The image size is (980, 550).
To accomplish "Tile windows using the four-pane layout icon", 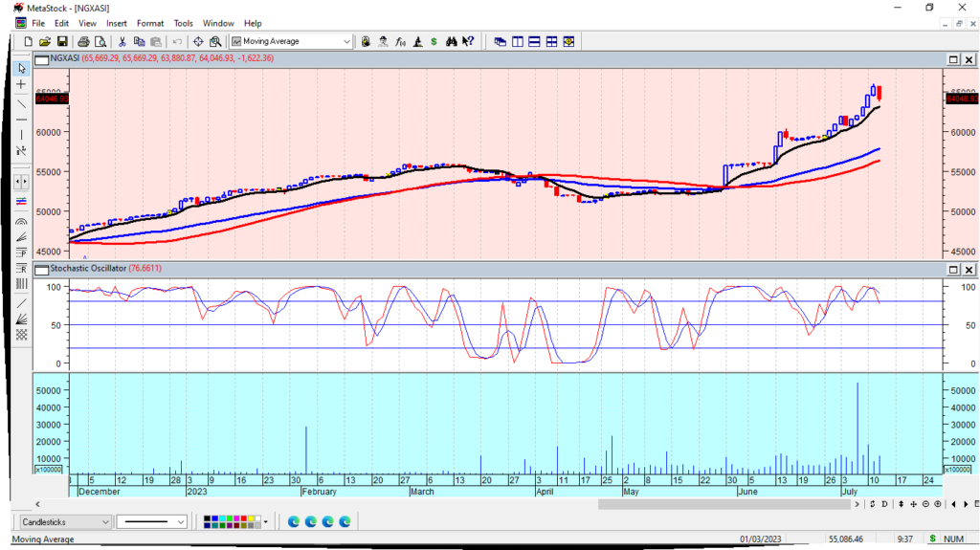I will (551, 41).
